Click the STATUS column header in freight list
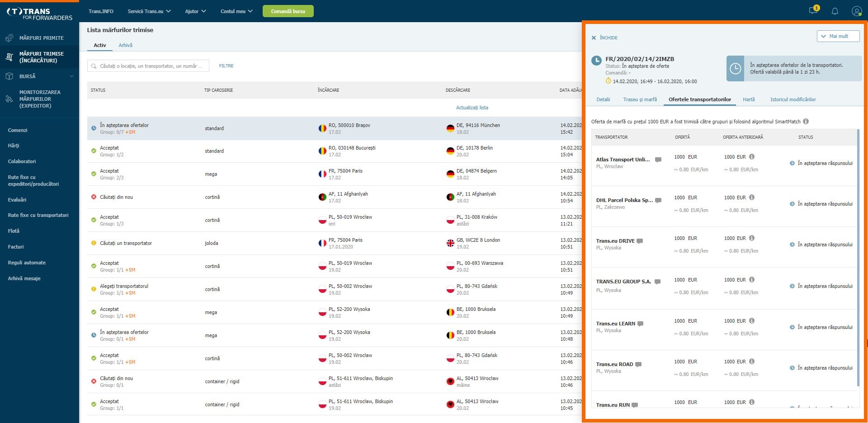This screenshot has height=423, width=868. [98, 90]
